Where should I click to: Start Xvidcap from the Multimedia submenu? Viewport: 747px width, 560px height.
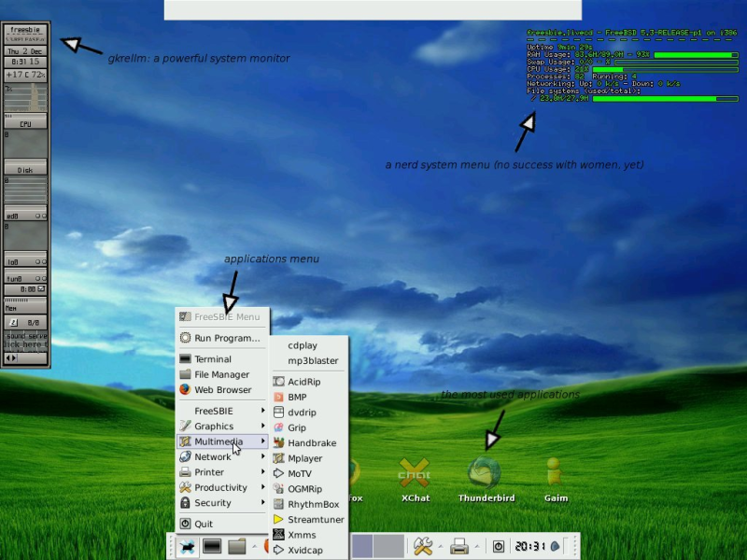pyautogui.click(x=310, y=550)
